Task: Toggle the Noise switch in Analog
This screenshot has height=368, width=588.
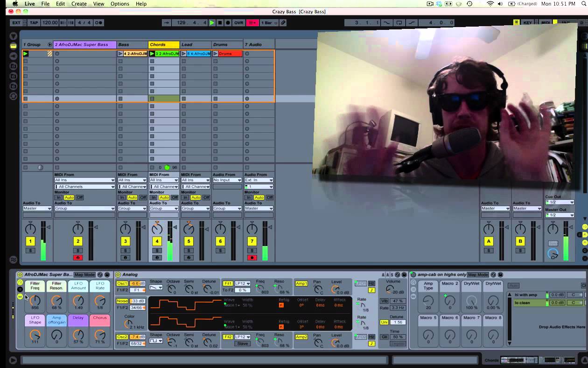Action: coord(122,301)
